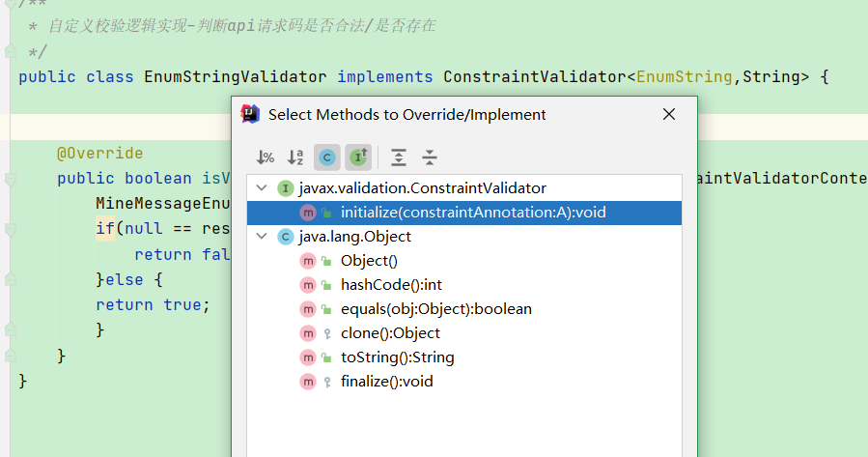Viewport: 868px width, 457px height.
Task: Select clone():Object method
Action: coord(463,333)
